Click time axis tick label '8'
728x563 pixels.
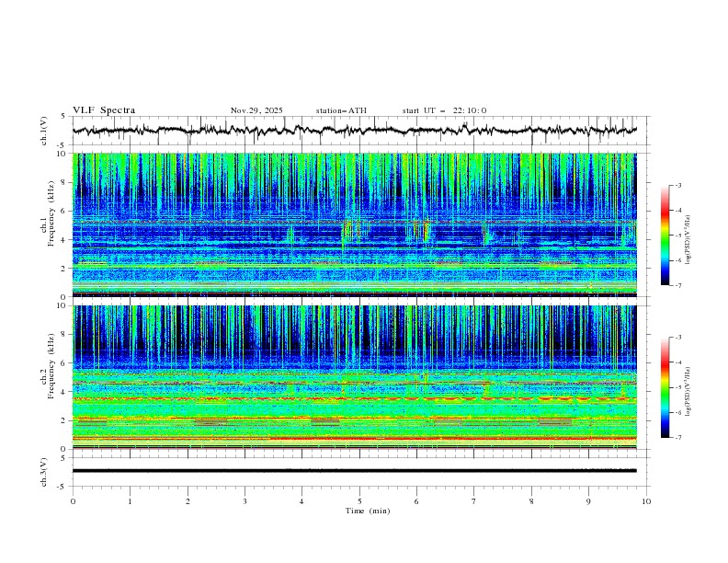pos(531,501)
